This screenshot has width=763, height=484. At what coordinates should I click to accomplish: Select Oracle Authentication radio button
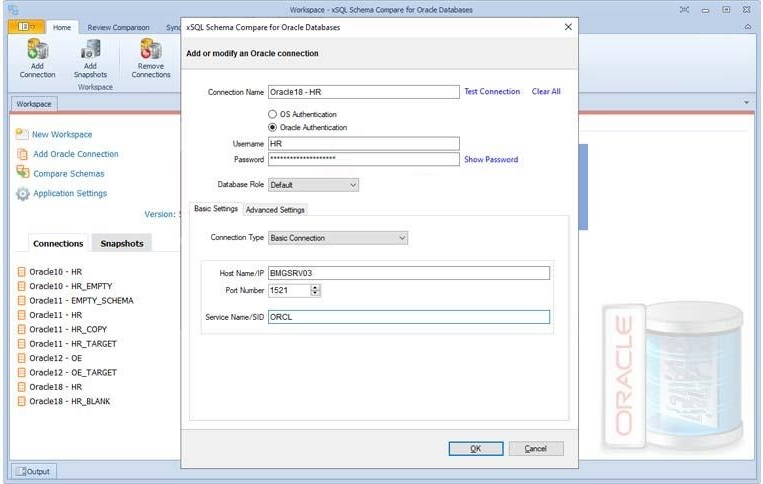pyautogui.click(x=272, y=127)
